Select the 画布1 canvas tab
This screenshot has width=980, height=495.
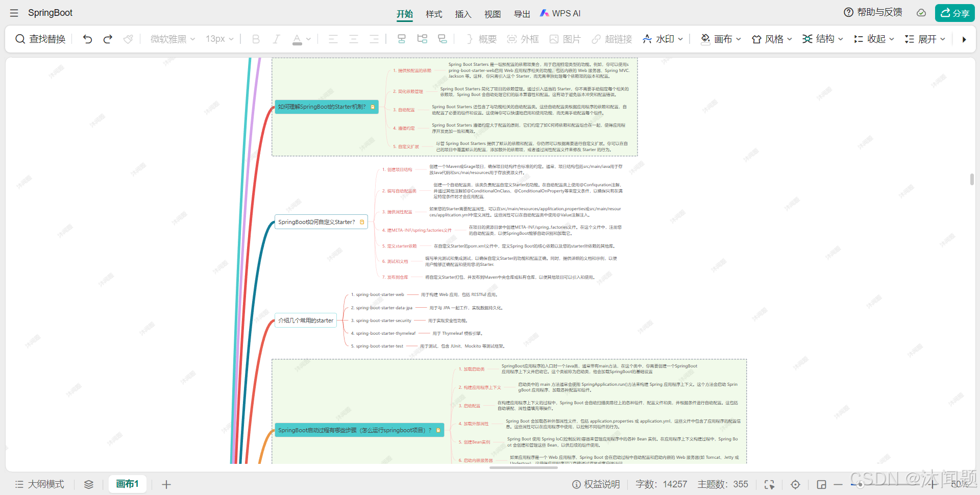point(127,484)
